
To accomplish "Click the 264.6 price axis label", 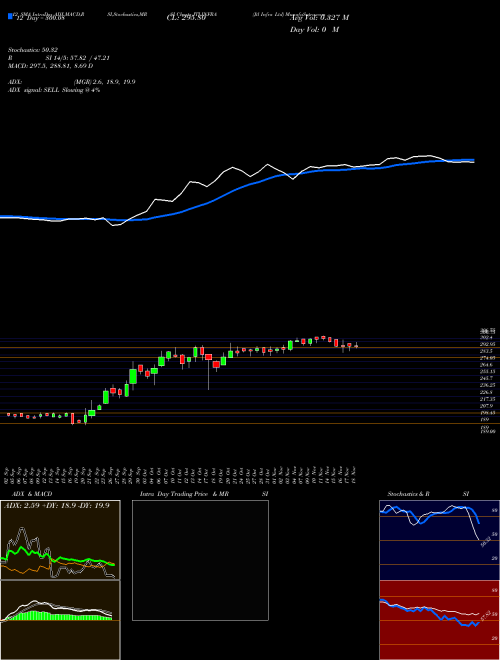I will [x=488, y=365].
